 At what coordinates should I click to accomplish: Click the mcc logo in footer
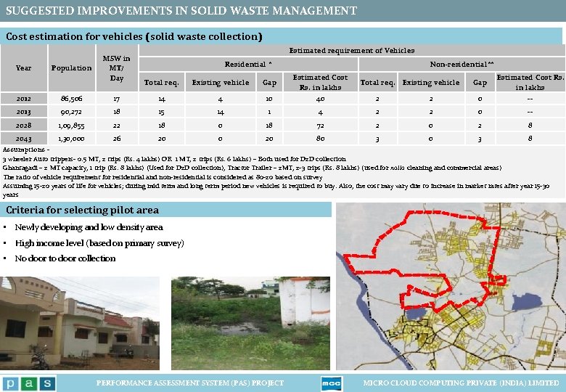(331, 383)
